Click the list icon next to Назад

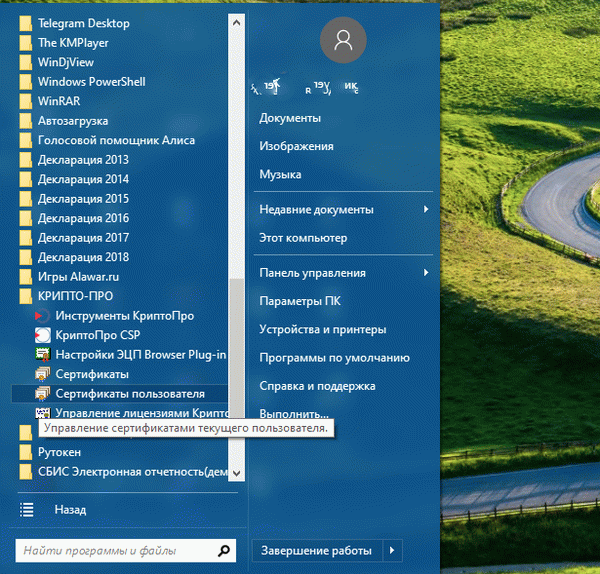pos(26,510)
